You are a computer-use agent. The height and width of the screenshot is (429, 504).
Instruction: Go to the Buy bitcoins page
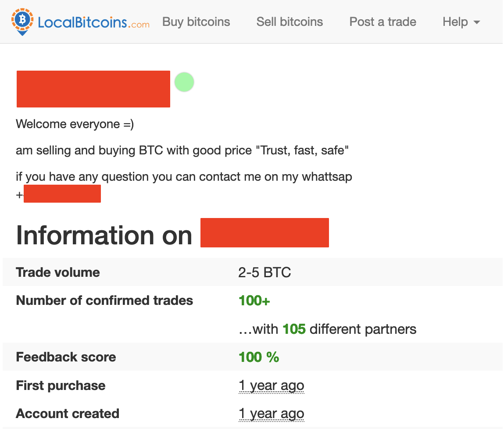pos(196,22)
